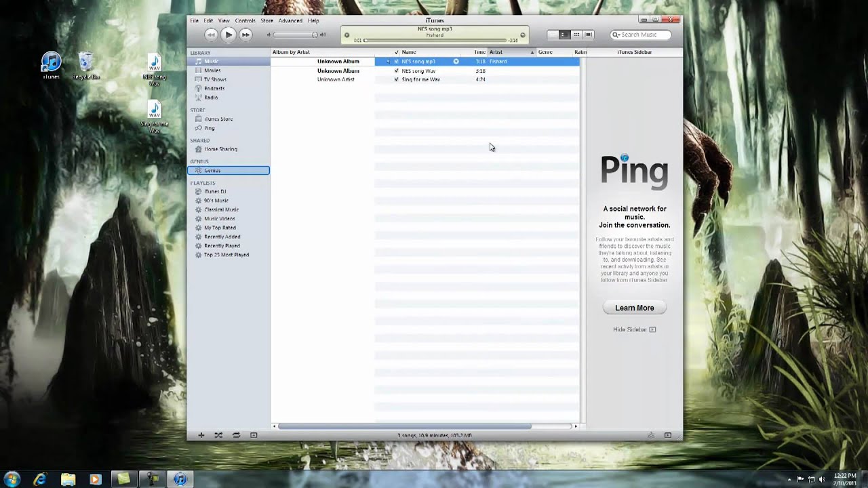Click the playback progress bar
Screen dimensions: 868x488
(x=435, y=41)
